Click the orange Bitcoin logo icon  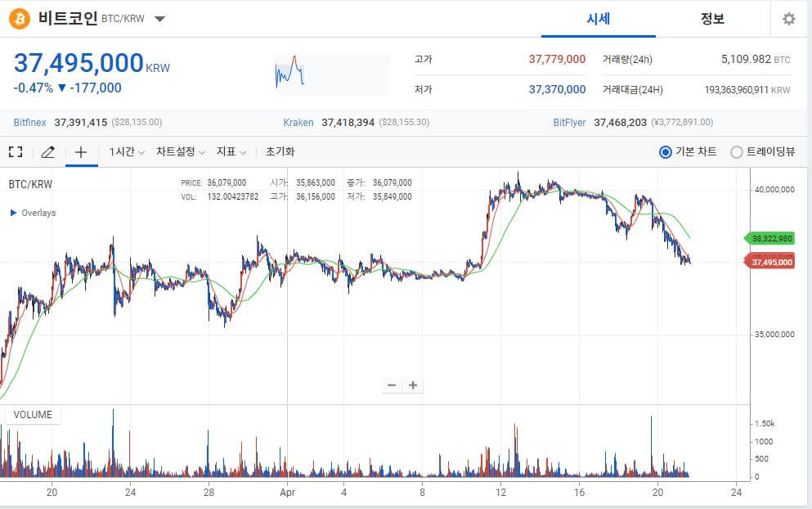19,19
